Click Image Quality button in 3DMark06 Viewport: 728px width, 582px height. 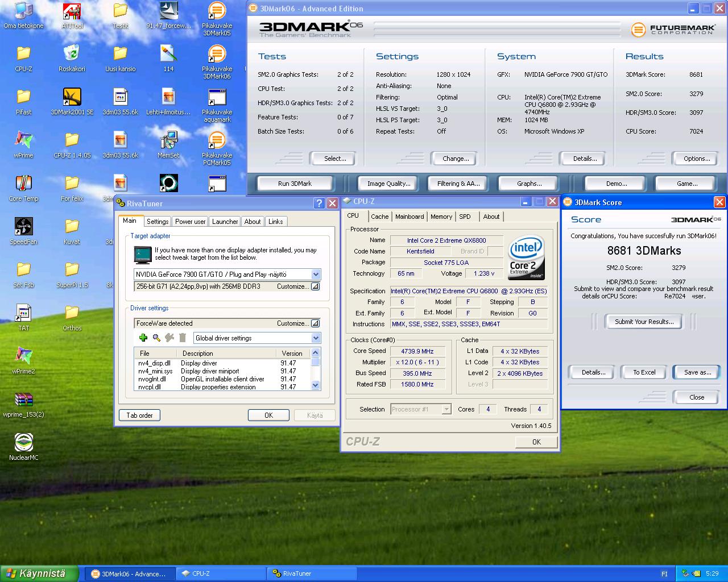[x=388, y=184]
